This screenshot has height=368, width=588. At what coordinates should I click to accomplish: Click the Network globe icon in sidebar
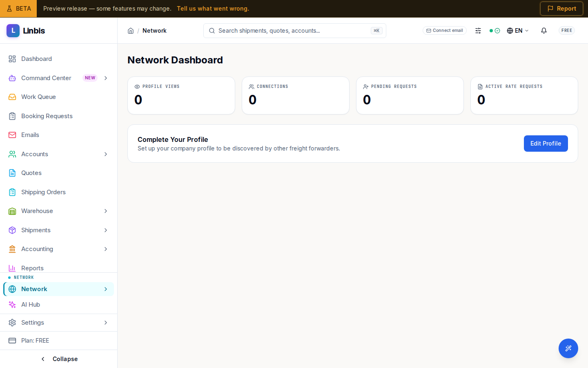coord(12,289)
